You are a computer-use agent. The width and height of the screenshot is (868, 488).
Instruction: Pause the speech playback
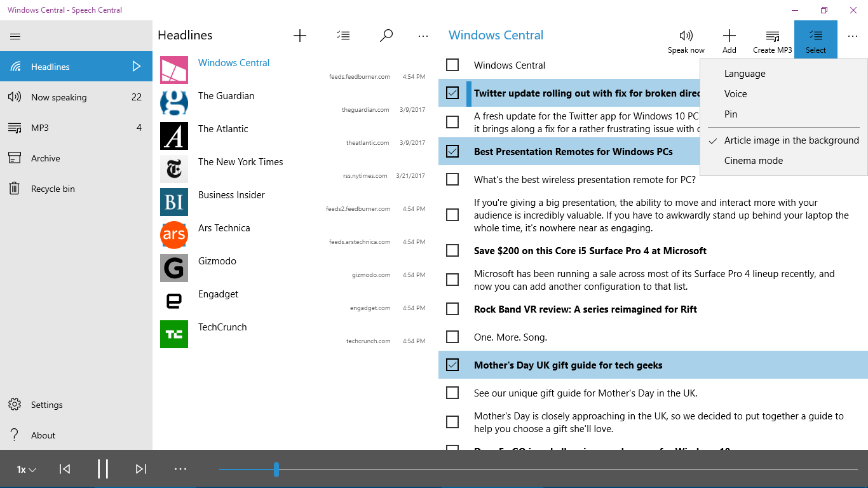click(x=103, y=469)
